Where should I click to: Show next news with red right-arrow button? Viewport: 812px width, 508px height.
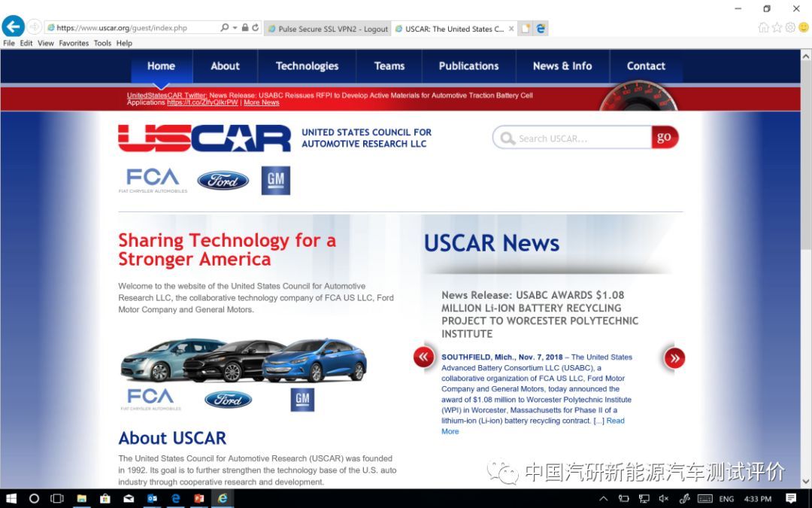[674, 357]
